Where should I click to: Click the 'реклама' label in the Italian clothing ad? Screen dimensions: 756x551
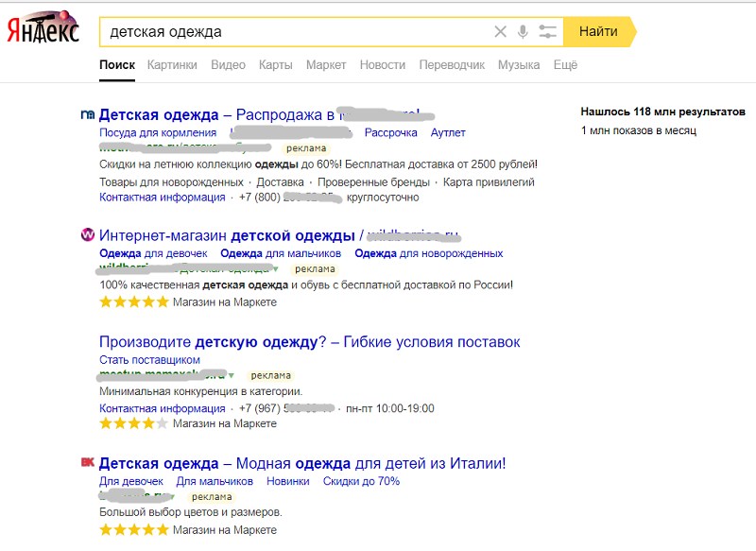click(212, 496)
